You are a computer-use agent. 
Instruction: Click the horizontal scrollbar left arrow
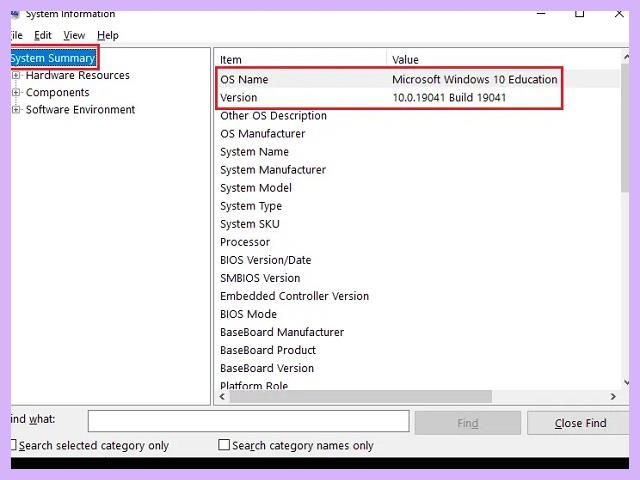(x=222, y=396)
